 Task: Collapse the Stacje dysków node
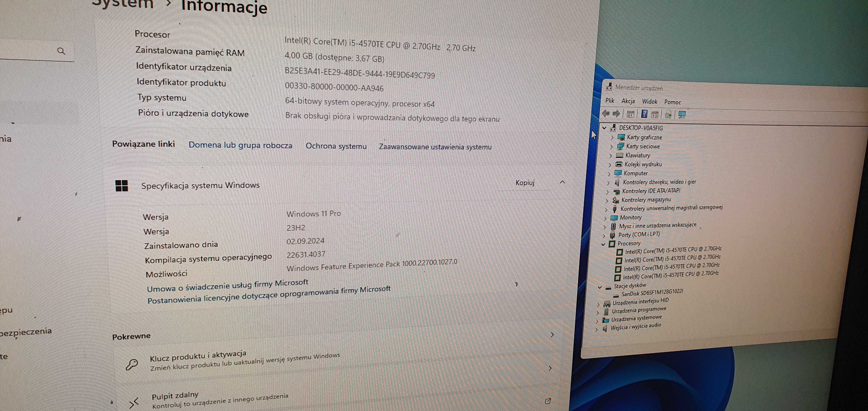600,287
